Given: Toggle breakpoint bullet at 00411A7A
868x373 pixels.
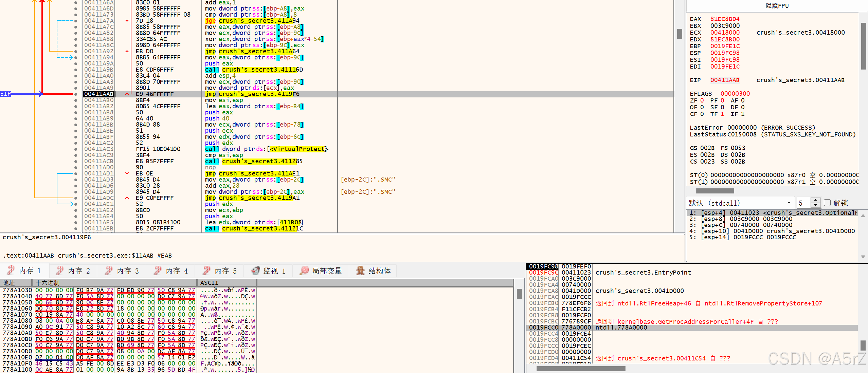Looking at the screenshot, I should (x=76, y=21).
